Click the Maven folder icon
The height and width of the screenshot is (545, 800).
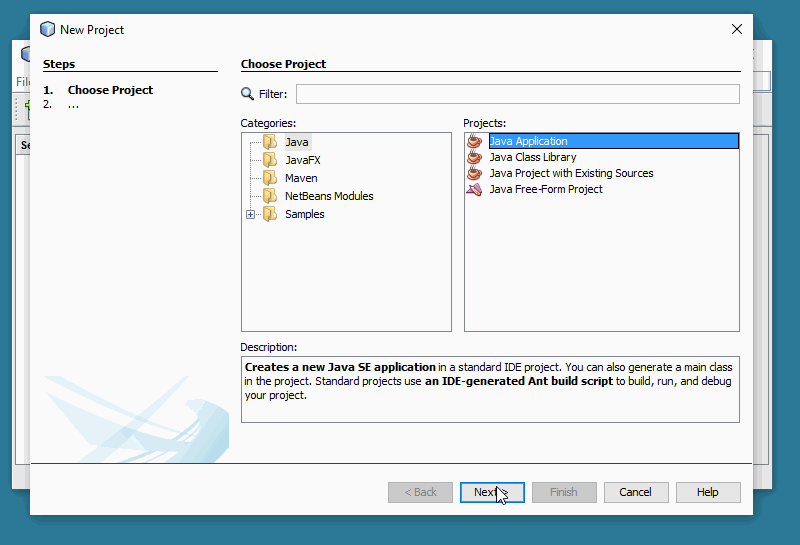[x=270, y=178]
